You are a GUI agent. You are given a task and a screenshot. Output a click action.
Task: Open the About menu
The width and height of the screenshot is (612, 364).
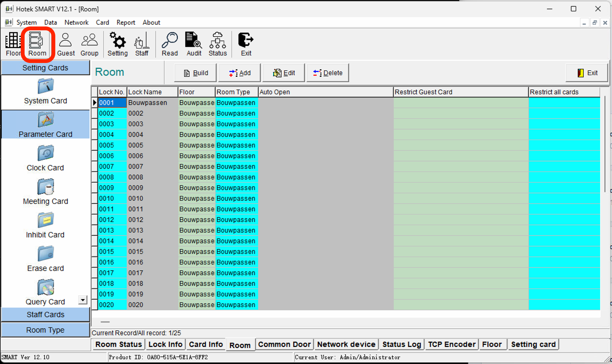[x=151, y=22]
